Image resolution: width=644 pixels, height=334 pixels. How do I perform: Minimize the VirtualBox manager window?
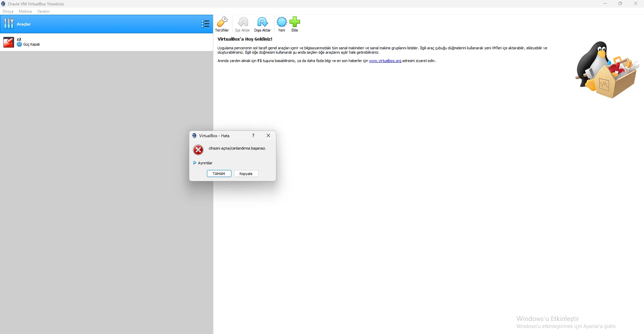coord(605,4)
